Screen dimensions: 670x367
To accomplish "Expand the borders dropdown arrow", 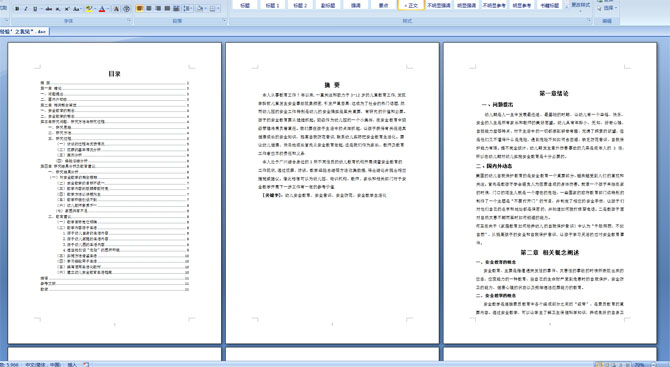I will tap(219, 9).
